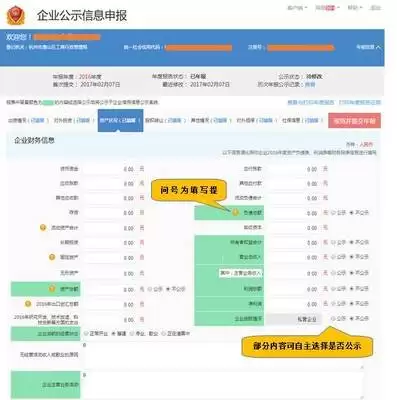Switch to the 出资情况 tab
Screen dimensions: 397x400
28,120
